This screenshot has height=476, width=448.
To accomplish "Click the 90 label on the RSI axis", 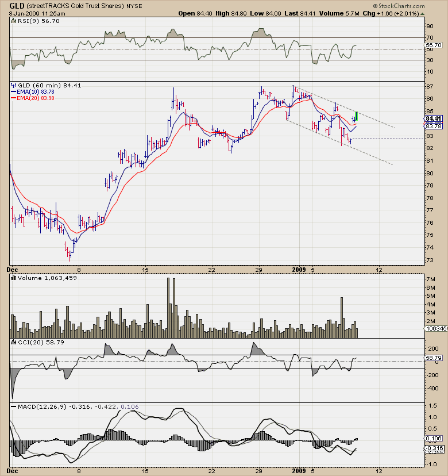I will tap(430, 26).
